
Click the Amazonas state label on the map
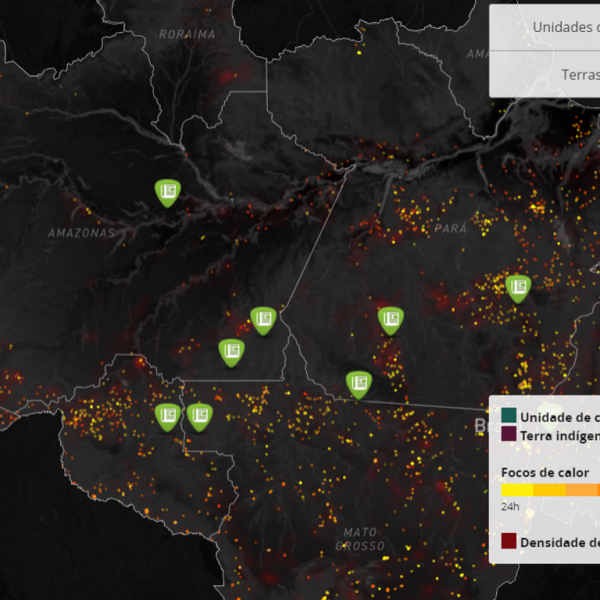pyautogui.click(x=81, y=232)
